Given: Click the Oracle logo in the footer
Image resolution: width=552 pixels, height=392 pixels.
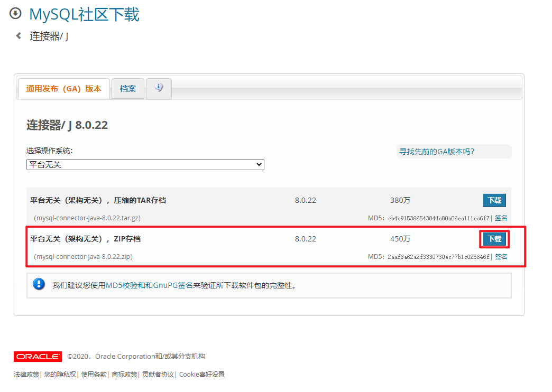Looking at the screenshot, I should coord(38,357).
